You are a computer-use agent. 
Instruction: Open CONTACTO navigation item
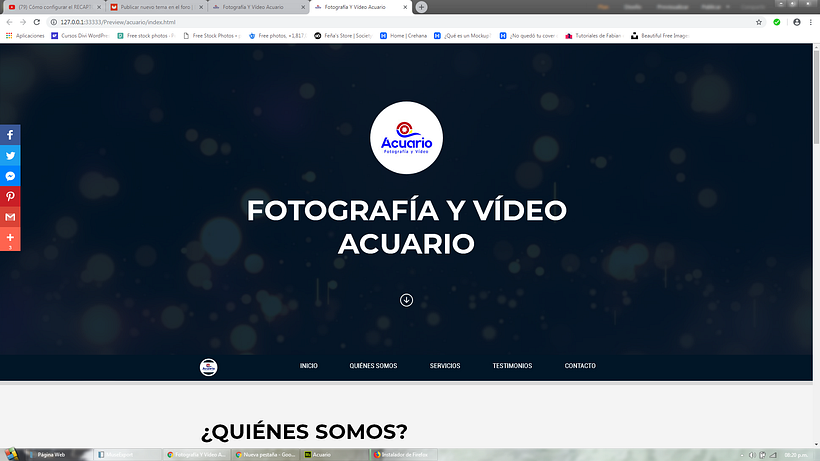pos(580,366)
